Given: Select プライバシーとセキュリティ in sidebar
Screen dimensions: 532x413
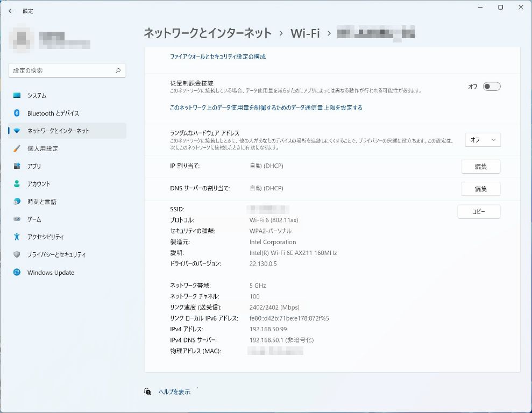Looking at the screenshot, I should pyautogui.click(x=56, y=255).
